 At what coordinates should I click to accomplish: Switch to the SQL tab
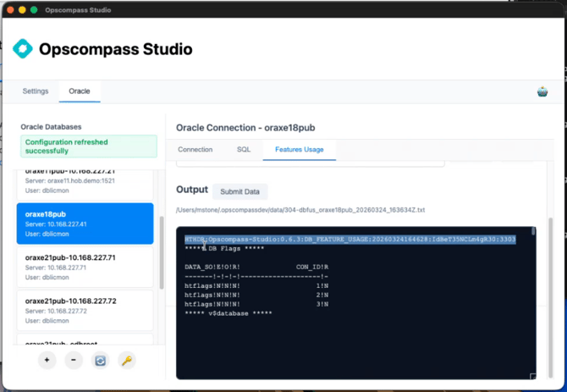coord(244,150)
